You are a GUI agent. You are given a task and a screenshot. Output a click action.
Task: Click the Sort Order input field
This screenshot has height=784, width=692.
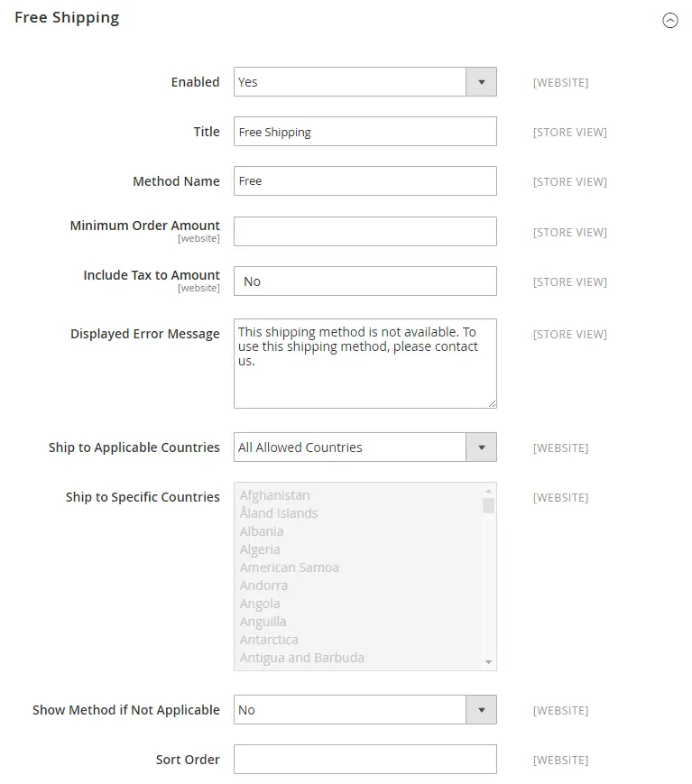(364, 759)
